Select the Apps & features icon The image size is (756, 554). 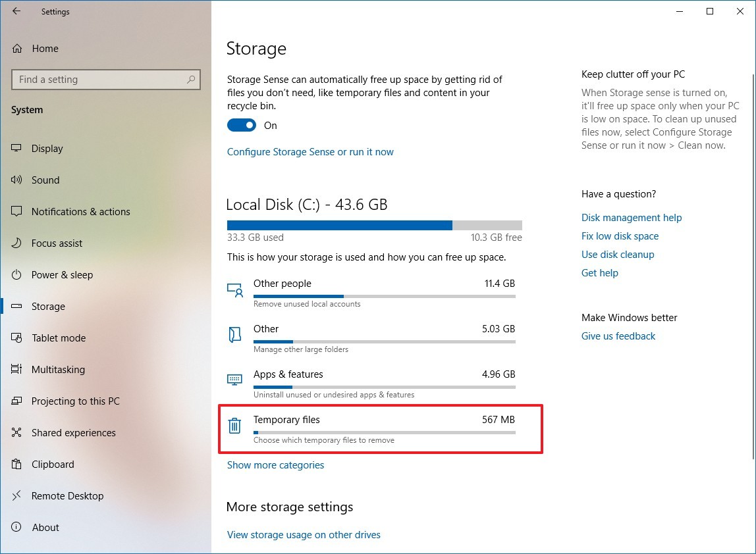click(234, 380)
